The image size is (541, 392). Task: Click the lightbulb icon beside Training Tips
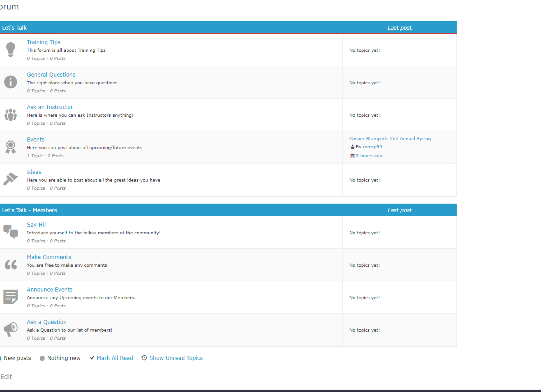coord(10,49)
